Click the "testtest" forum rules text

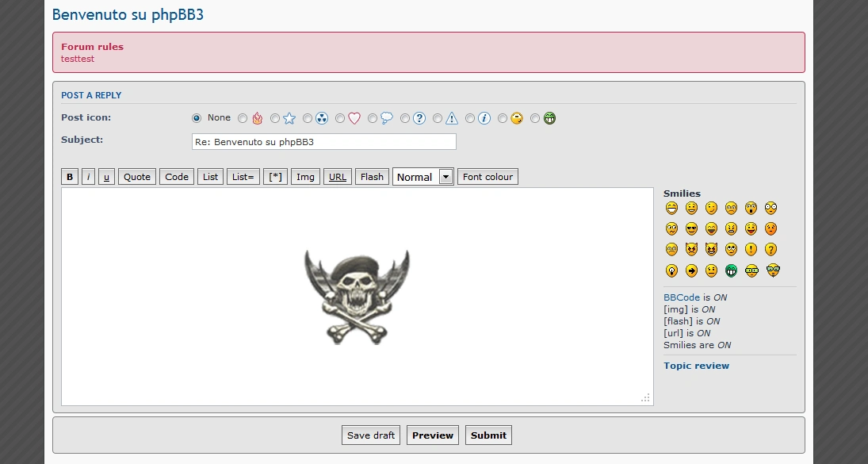(78, 59)
